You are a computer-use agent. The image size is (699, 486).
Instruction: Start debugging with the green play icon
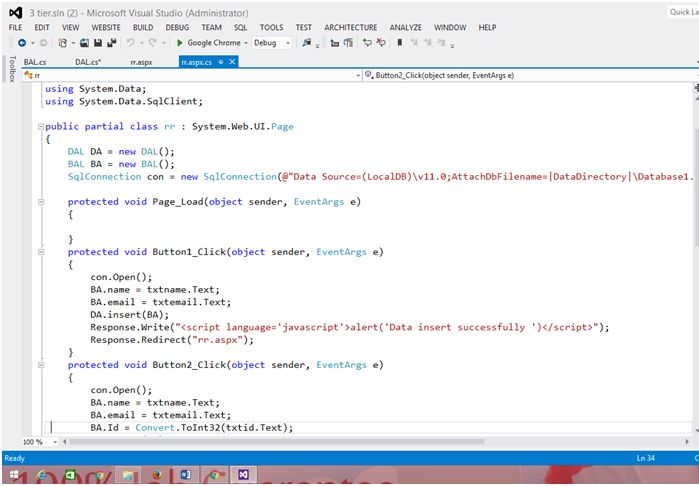180,43
